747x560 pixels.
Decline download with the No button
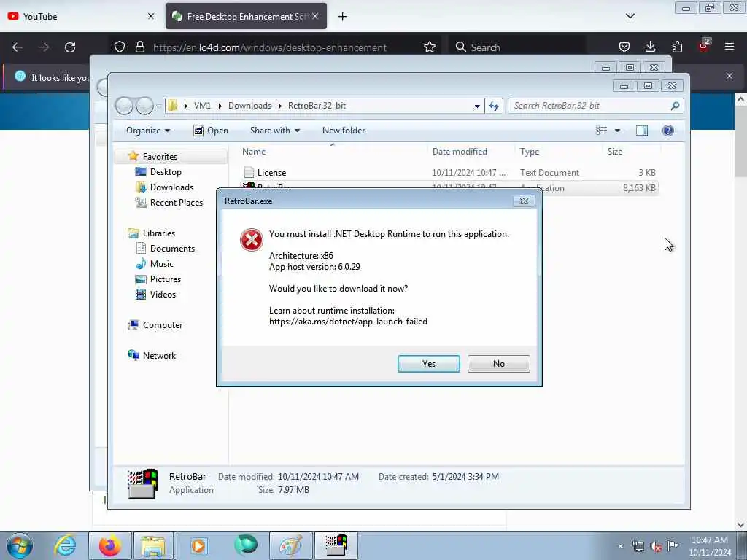tap(498, 363)
